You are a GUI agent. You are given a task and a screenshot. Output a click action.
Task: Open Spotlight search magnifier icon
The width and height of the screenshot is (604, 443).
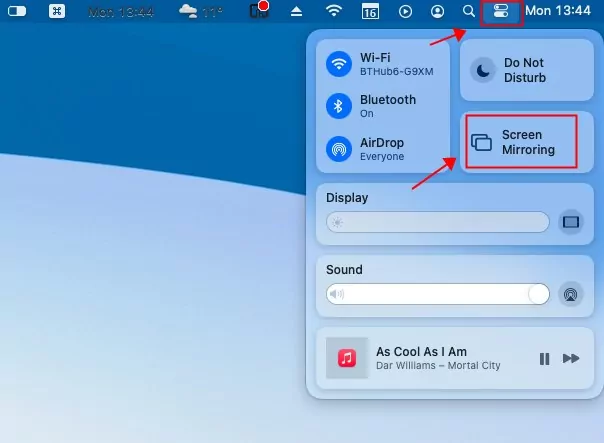[x=468, y=11]
